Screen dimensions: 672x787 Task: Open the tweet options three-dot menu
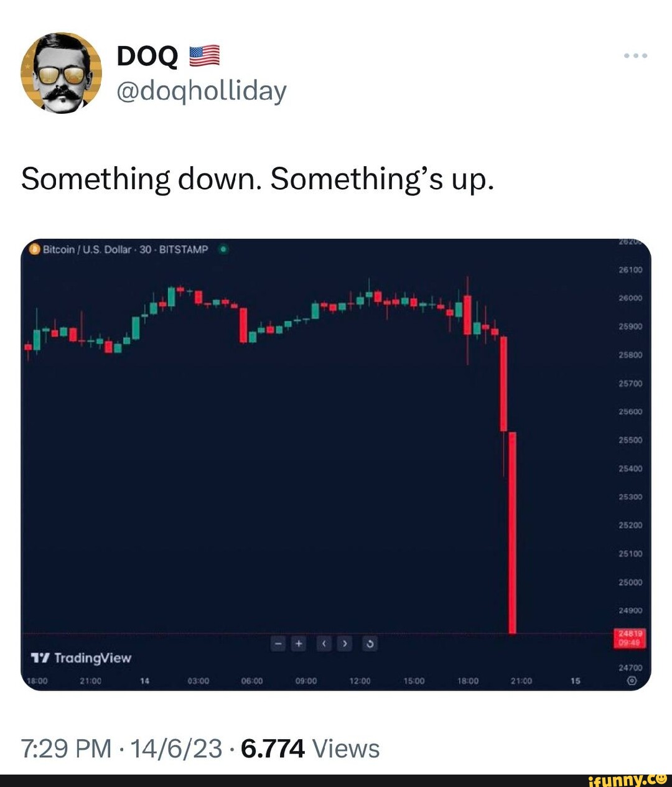click(635, 55)
